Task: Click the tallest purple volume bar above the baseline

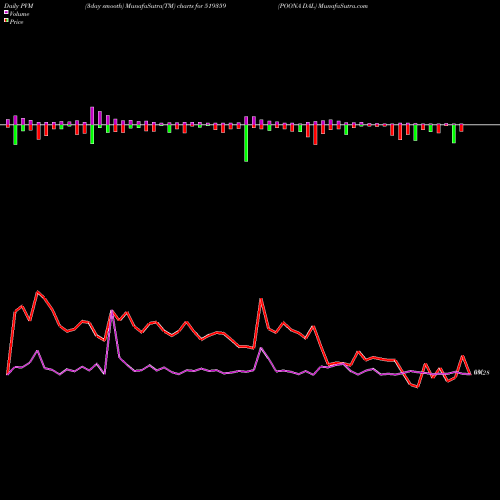Action: coord(92,116)
